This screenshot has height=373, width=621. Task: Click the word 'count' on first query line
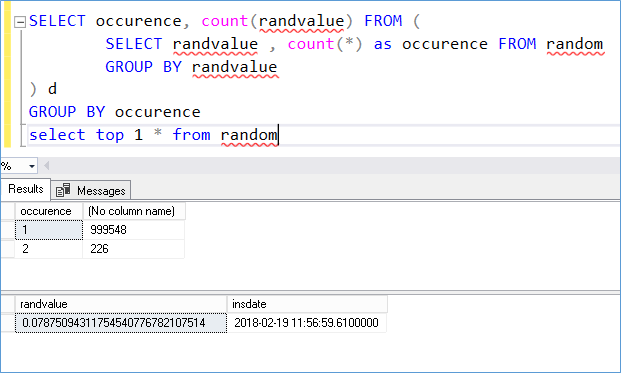pos(225,21)
